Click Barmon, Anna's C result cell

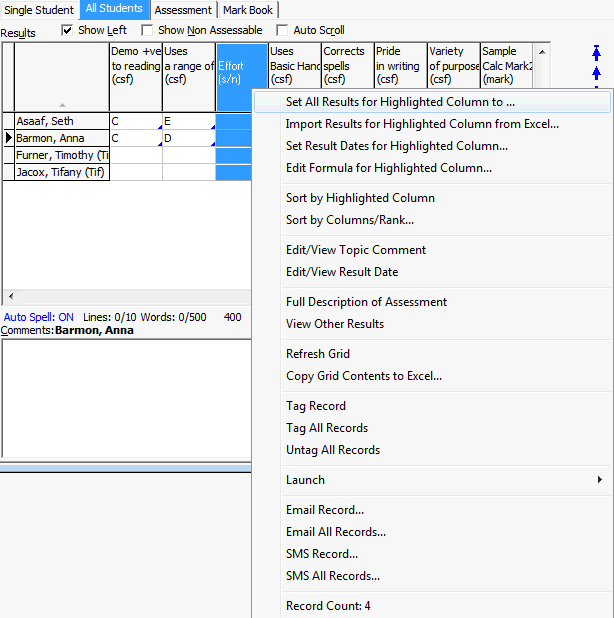coord(136,138)
